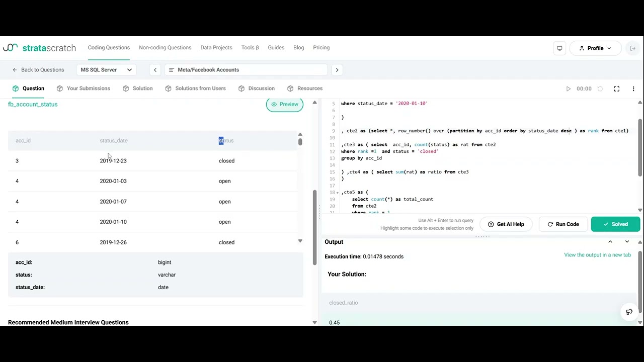Switch to Your Submissions tab
Image resolution: width=644 pixels, height=362 pixels.
(x=83, y=88)
